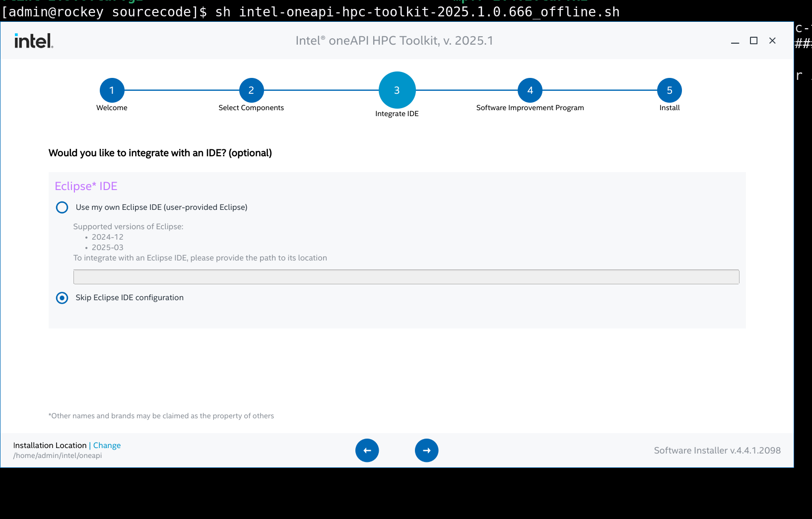
Task: Maximize the installer window
Action: coord(753,41)
